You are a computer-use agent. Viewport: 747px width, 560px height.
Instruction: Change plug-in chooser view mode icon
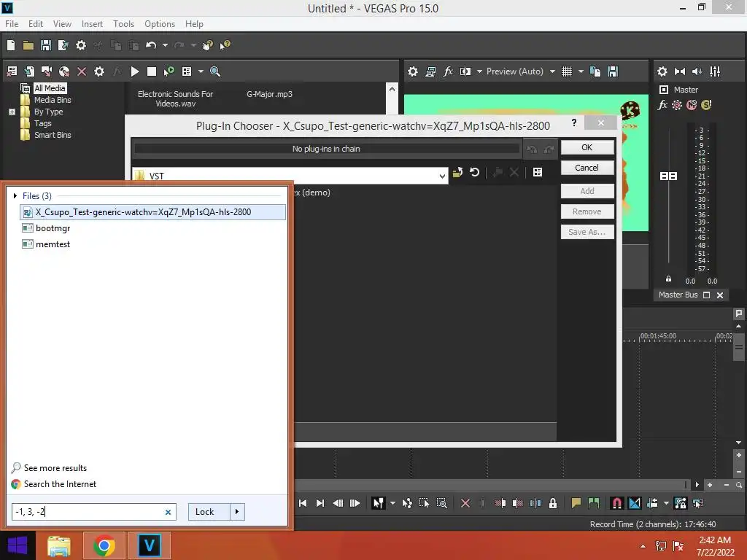tap(538, 172)
